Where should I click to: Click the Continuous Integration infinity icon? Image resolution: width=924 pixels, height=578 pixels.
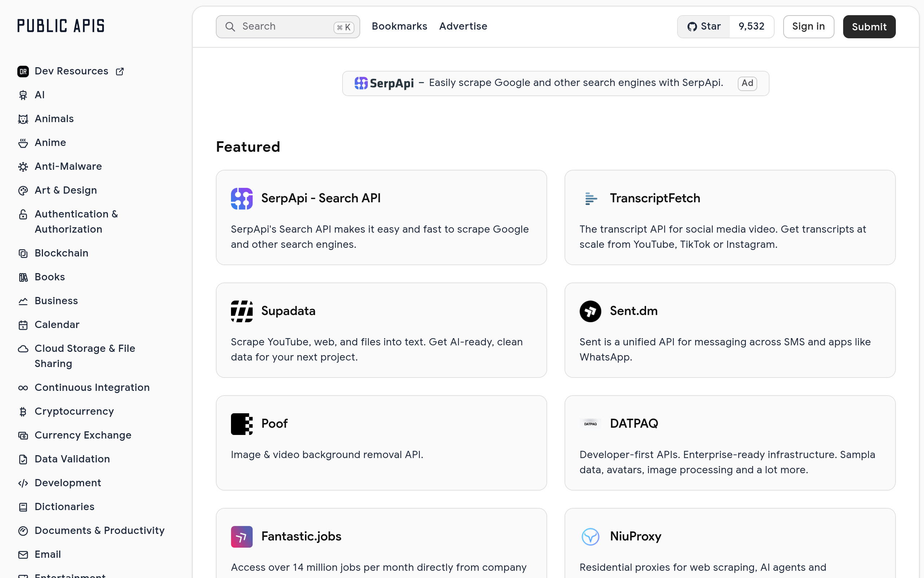click(x=23, y=388)
